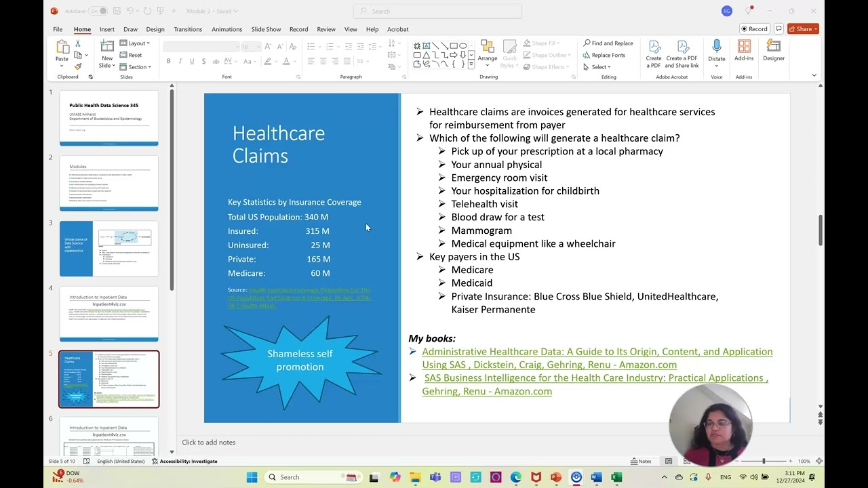868x488 pixels.
Task: Click Accessibility: Investigate in status bar
Action: click(184, 462)
